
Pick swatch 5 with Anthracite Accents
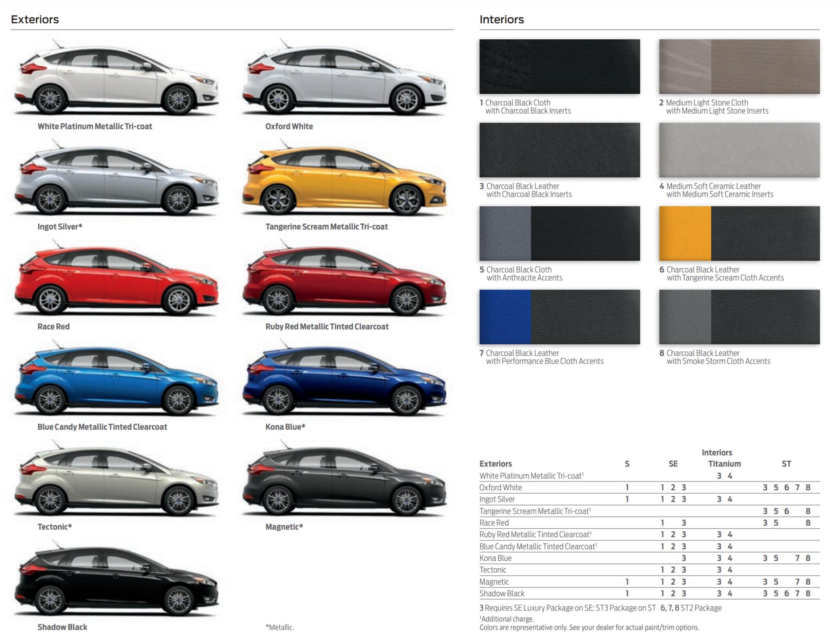(559, 233)
